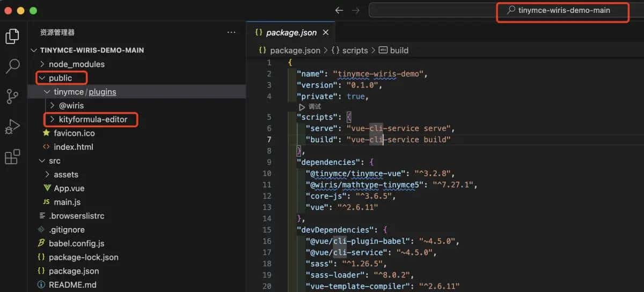
Task: Click the go forward navigation arrow
Action: coord(355,10)
